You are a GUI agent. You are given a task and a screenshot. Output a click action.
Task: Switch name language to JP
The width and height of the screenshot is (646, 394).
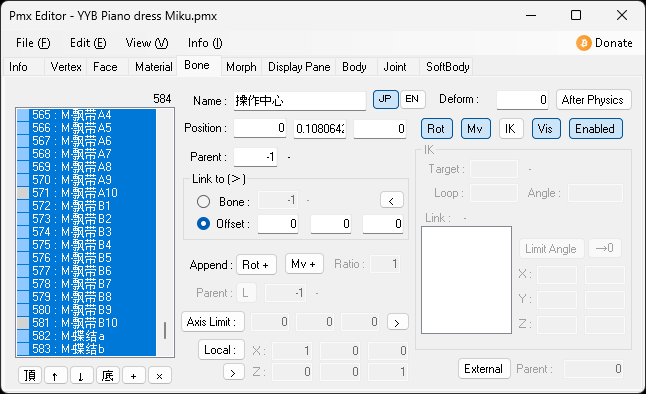click(385, 99)
